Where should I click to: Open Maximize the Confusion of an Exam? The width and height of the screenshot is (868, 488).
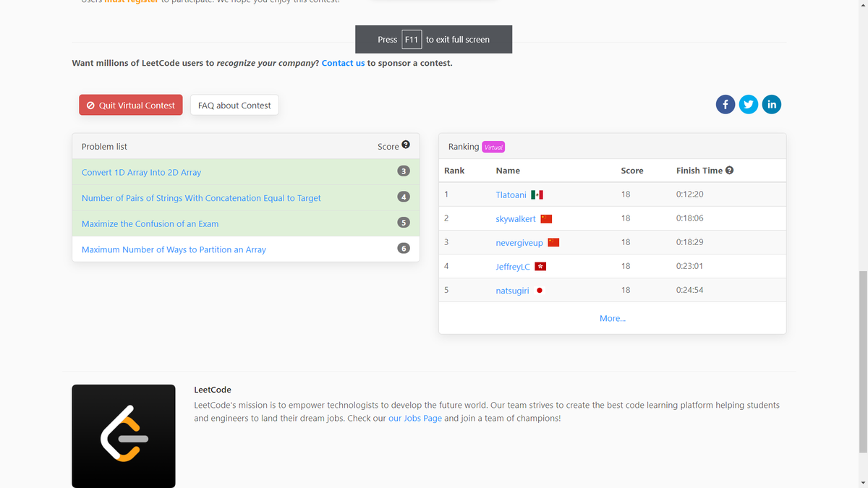[x=150, y=223]
